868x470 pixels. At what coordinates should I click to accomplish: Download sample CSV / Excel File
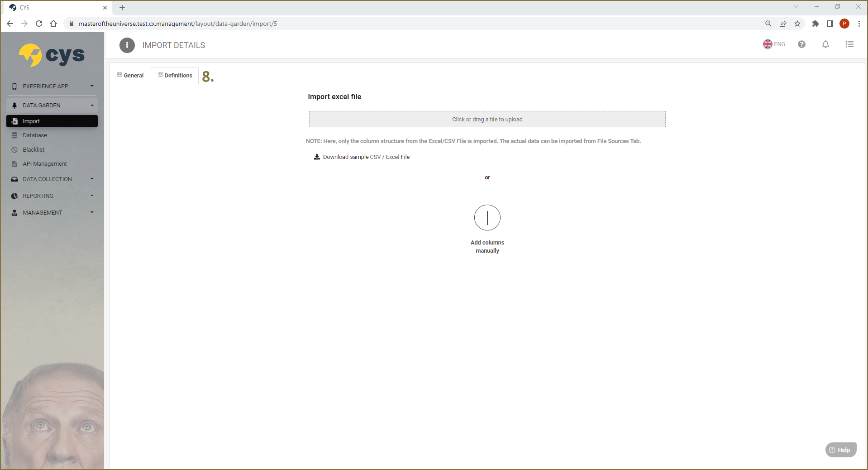click(x=366, y=157)
